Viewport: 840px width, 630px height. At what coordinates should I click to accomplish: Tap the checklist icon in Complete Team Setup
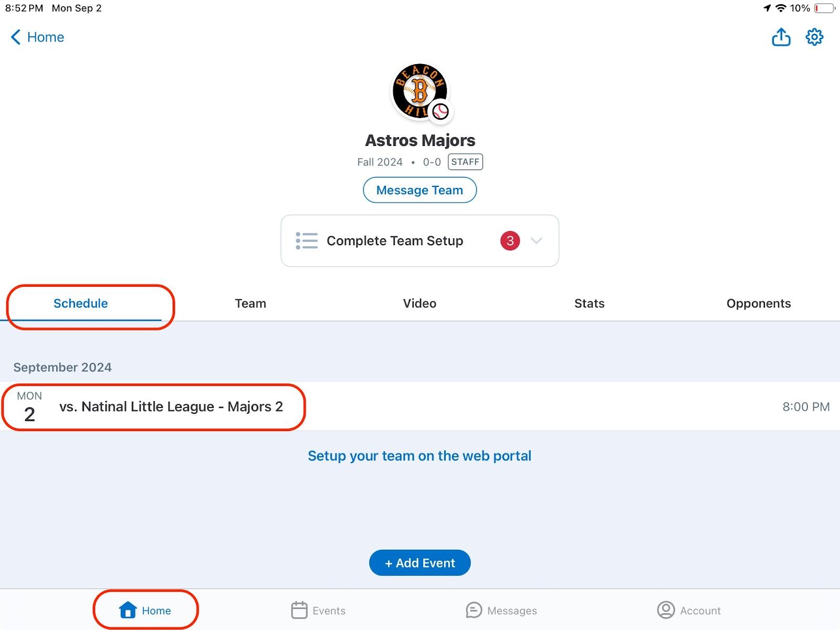coord(307,241)
